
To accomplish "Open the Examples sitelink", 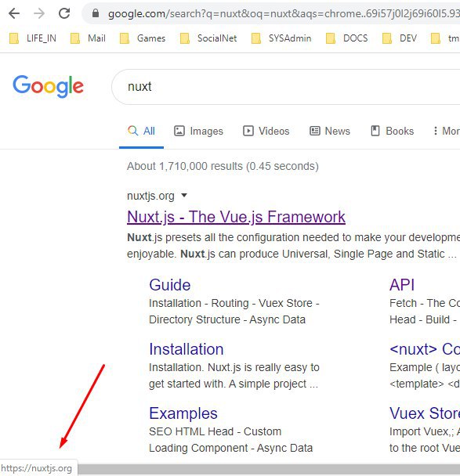I will click(x=183, y=413).
